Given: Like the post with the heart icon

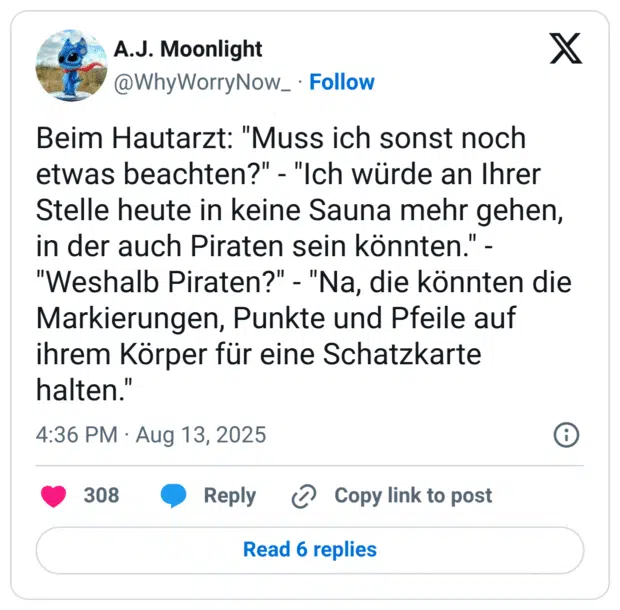Looking at the screenshot, I should 54,495.
